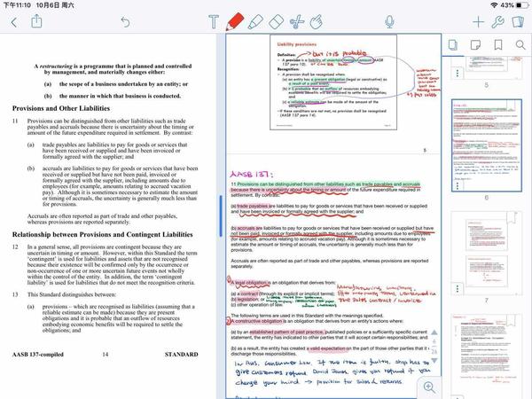Select page 5 thumbnail at top
532x399 pixels.
point(487,67)
